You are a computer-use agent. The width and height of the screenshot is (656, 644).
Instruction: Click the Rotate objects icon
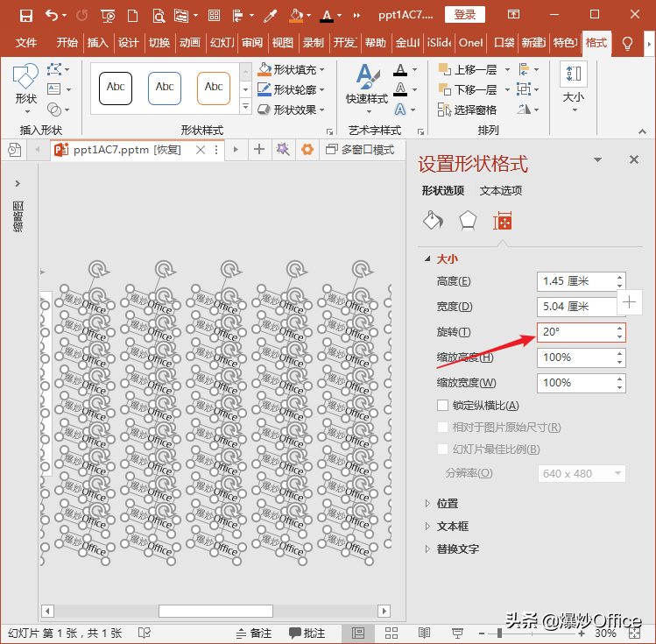[x=524, y=110]
